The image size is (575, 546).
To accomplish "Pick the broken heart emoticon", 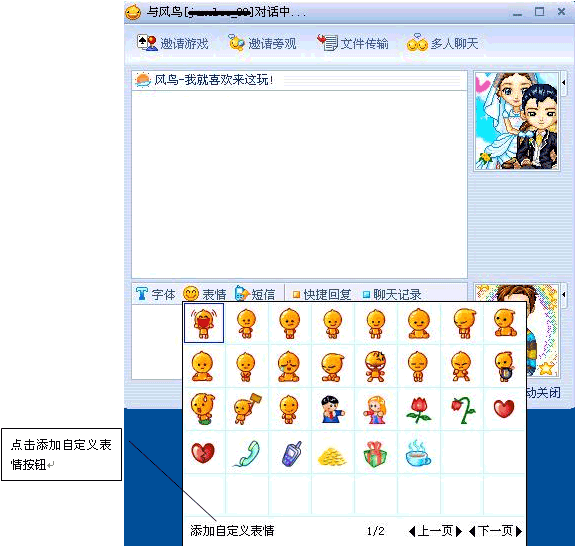I will click(203, 452).
